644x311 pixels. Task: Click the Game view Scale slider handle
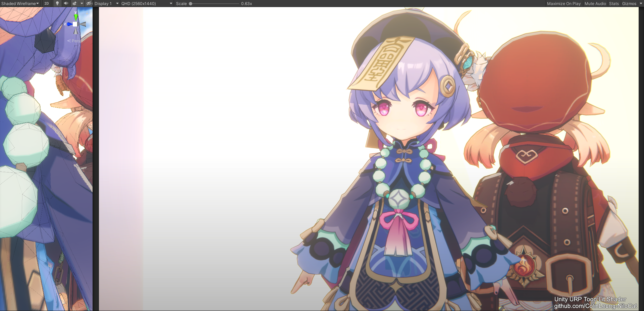[191, 4]
